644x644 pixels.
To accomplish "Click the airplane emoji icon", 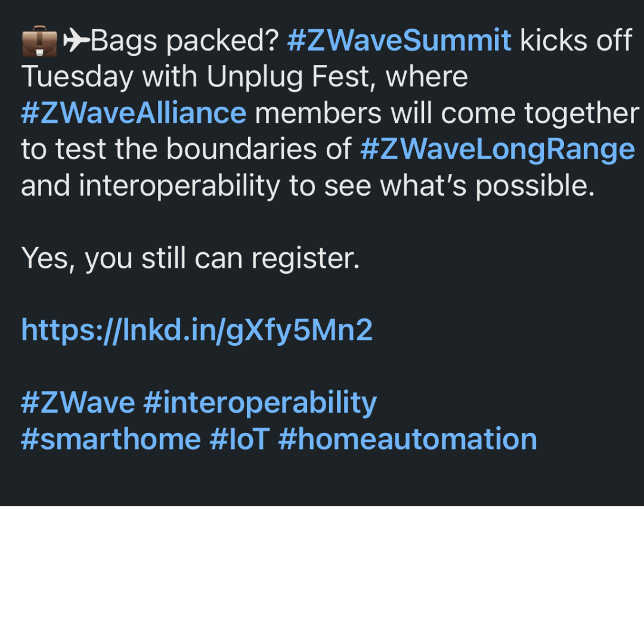I will (76, 41).
